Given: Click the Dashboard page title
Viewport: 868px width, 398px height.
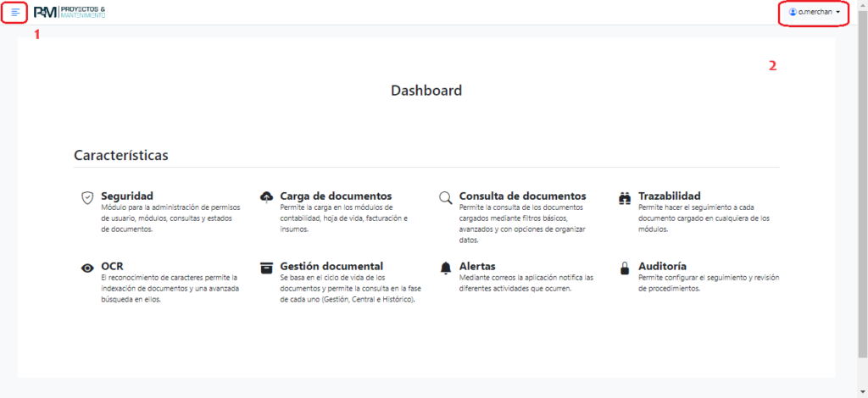Looking at the screenshot, I should point(426,90).
